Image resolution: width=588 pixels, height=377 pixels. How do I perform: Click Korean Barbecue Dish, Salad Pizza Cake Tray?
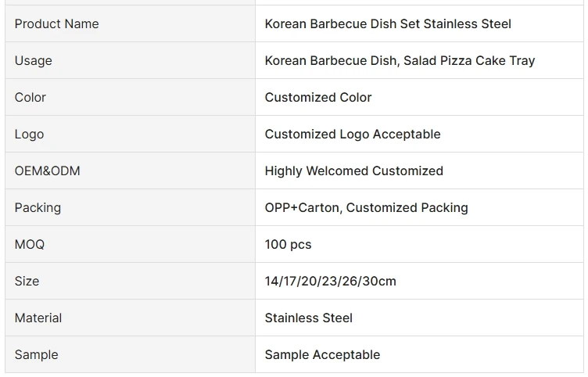400,61
